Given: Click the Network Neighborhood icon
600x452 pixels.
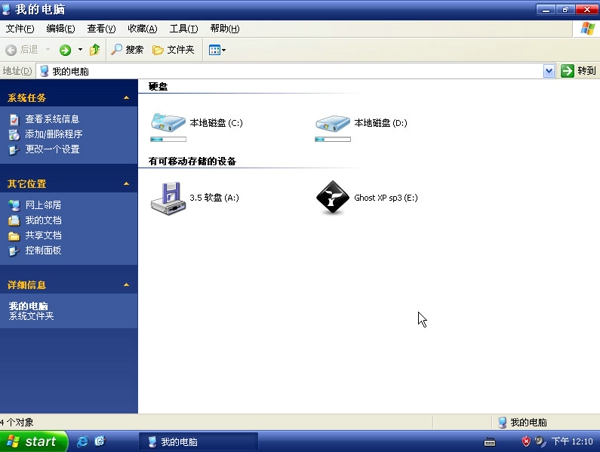Looking at the screenshot, I should [14, 206].
